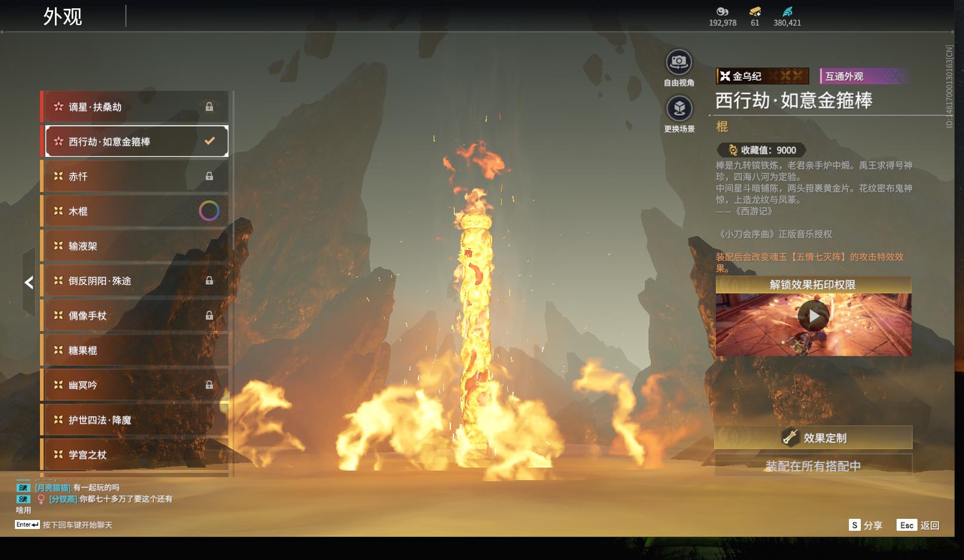The image size is (964, 560).
Task: Click the change scene cube icon
Action: coord(678,109)
